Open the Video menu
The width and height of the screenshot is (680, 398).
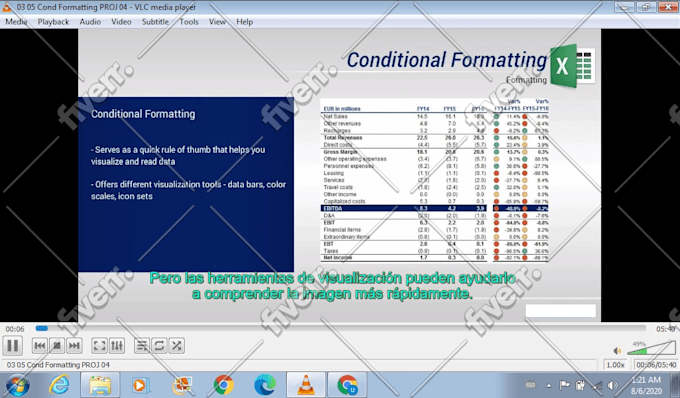[x=121, y=22]
